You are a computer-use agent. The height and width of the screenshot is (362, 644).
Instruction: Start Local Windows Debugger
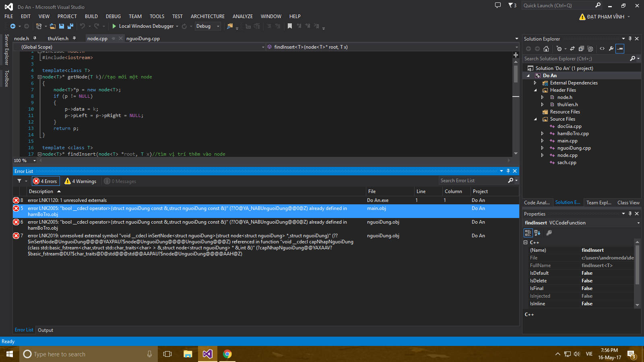(x=143, y=26)
